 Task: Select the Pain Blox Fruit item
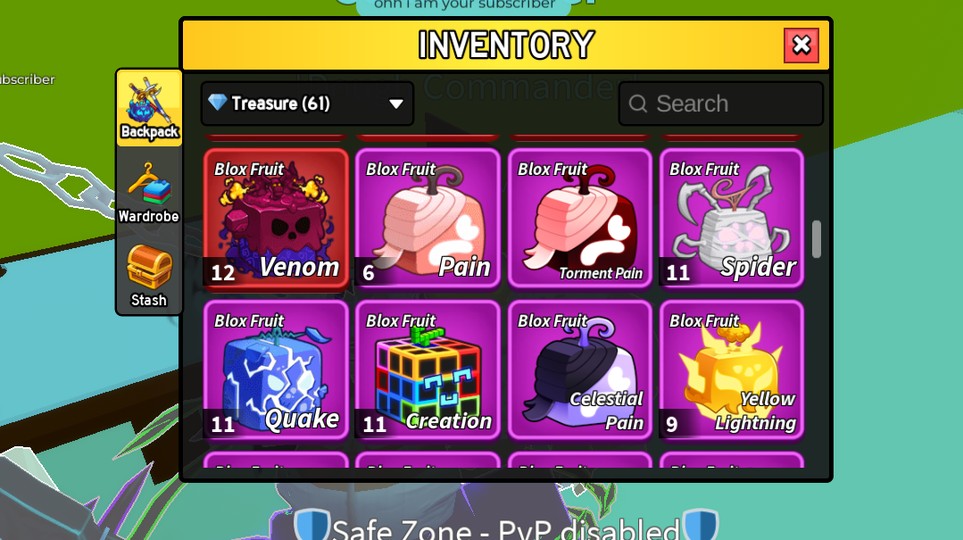[427, 218]
